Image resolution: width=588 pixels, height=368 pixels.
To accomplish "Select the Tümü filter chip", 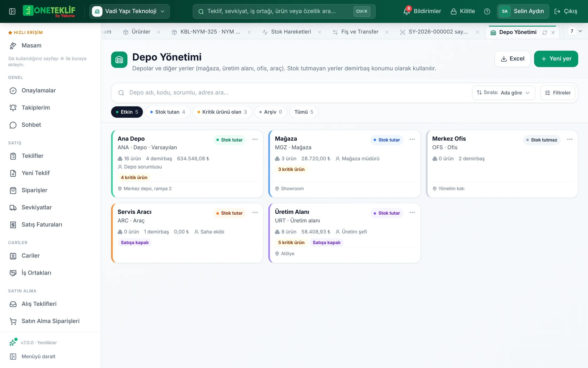I will tap(304, 112).
